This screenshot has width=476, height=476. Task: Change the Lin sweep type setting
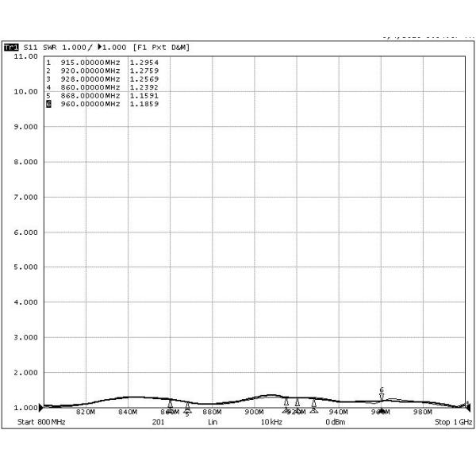(x=213, y=422)
